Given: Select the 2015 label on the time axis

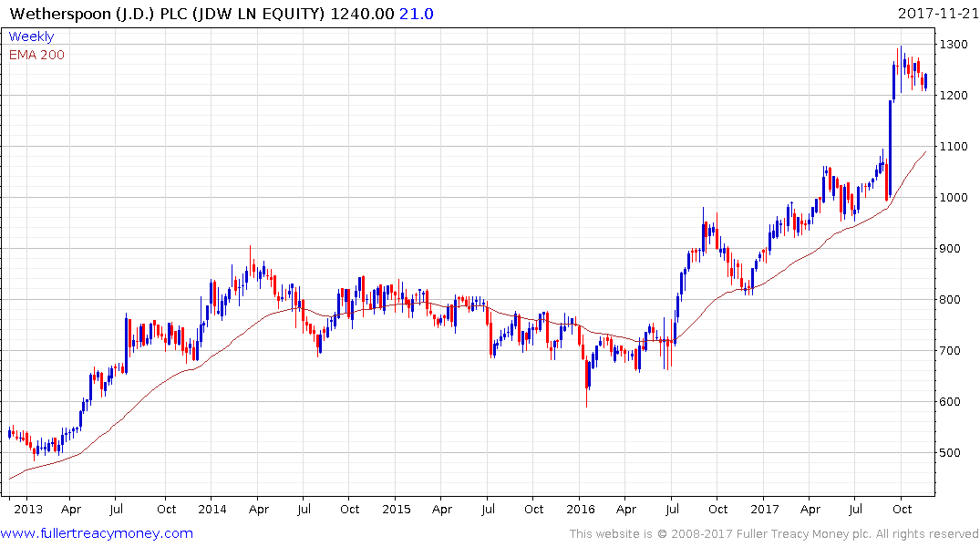Looking at the screenshot, I should click(397, 509).
